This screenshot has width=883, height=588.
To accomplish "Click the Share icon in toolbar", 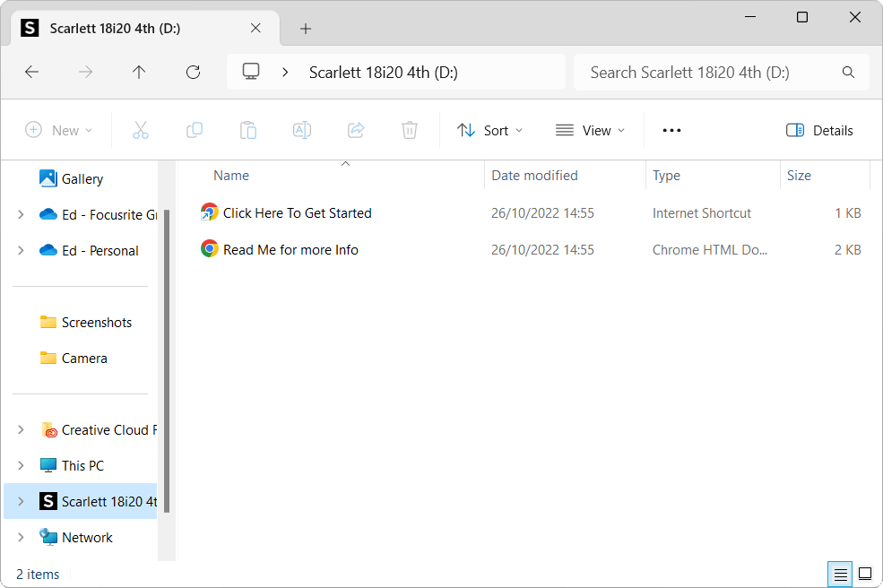I will (x=356, y=130).
